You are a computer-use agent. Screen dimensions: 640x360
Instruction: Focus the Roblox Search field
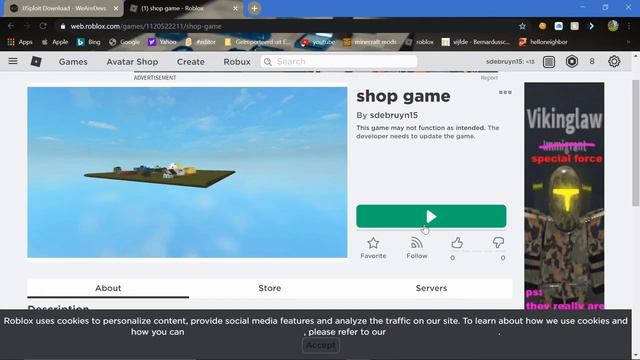click(x=339, y=62)
